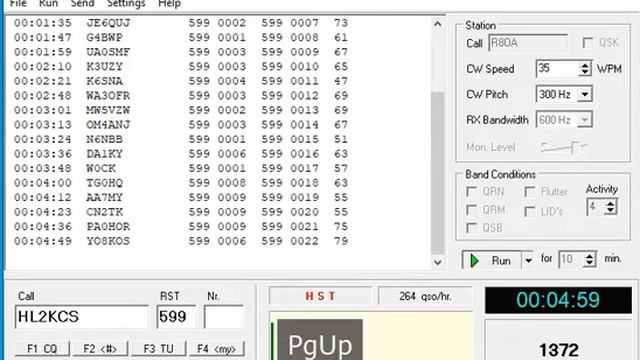
Task: Enable the Flutter checkbox
Action: pyautogui.click(x=529, y=191)
